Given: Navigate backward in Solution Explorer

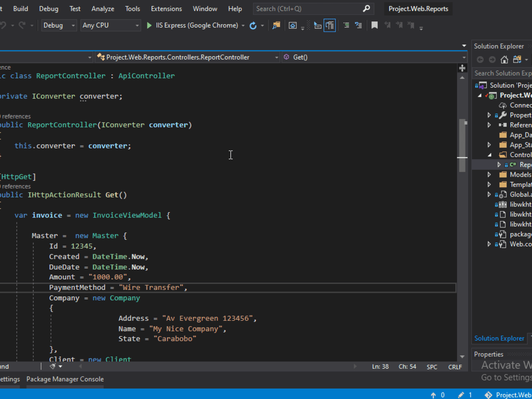Looking at the screenshot, I should (480, 60).
